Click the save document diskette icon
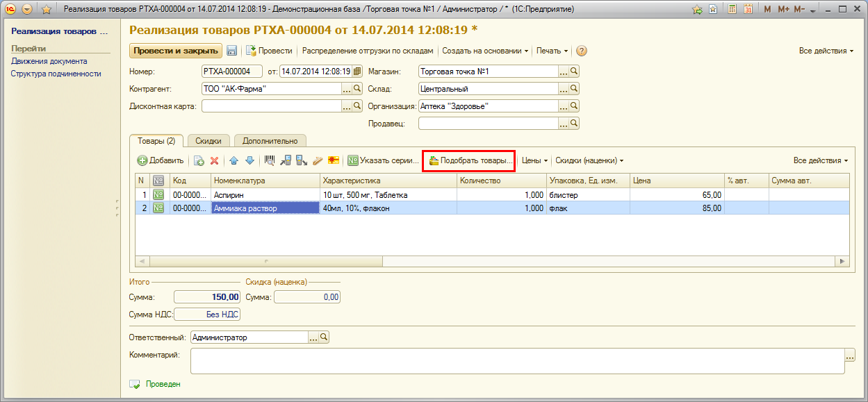The height and width of the screenshot is (402, 868). pos(231,51)
